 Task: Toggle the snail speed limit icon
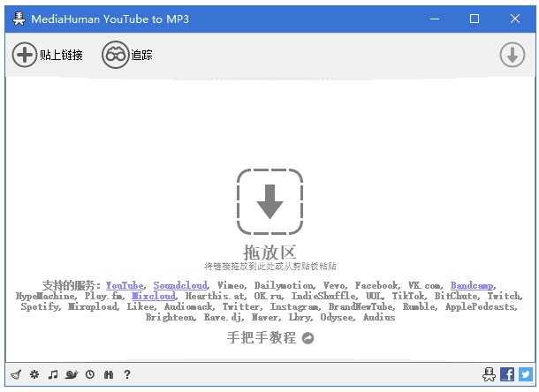[x=71, y=374]
